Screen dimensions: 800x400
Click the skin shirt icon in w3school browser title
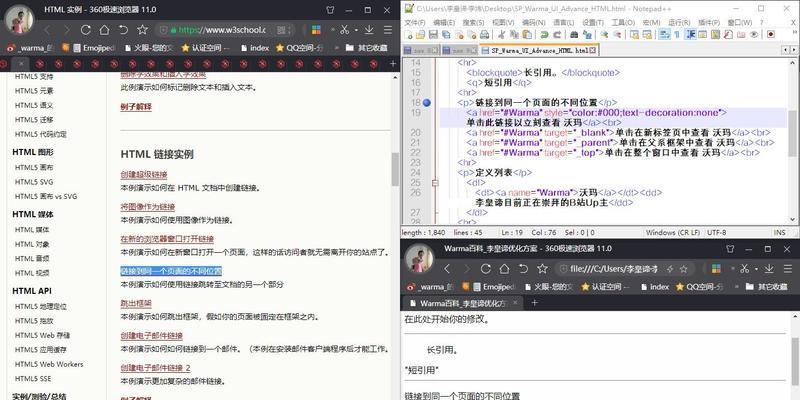click(x=330, y=10)
